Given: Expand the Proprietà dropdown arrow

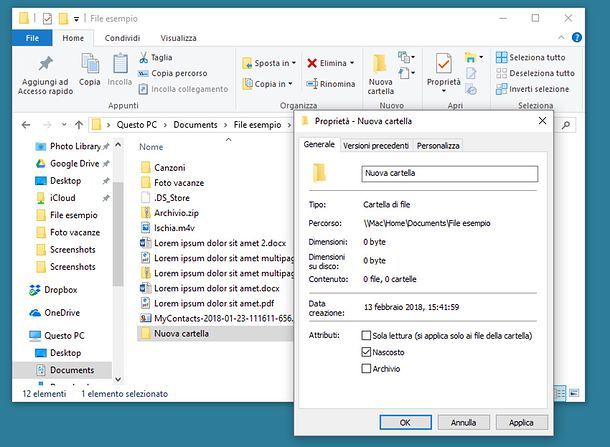Looking at the screenshot, I should point(443,91).
